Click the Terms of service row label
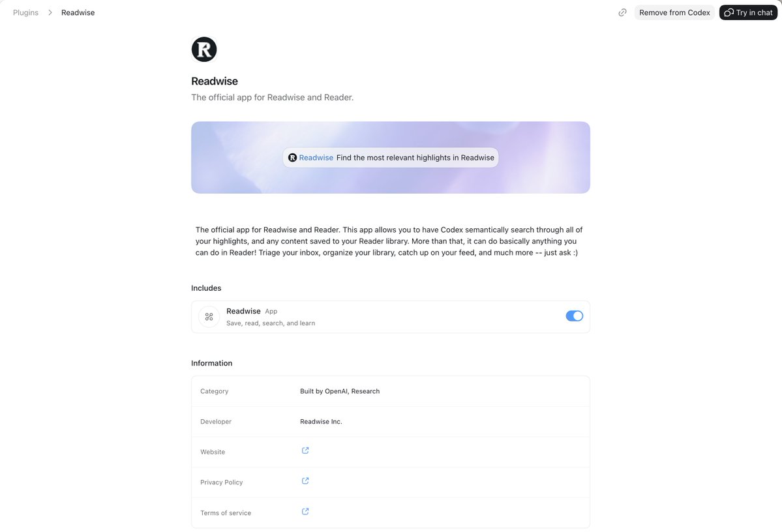 tap(226, 513)
